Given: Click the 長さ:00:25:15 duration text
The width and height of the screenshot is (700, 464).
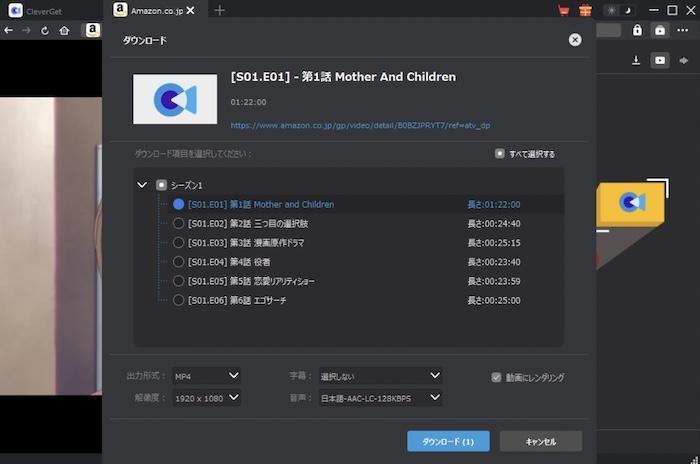Looking at the screenshot, I should coord(494,243).
